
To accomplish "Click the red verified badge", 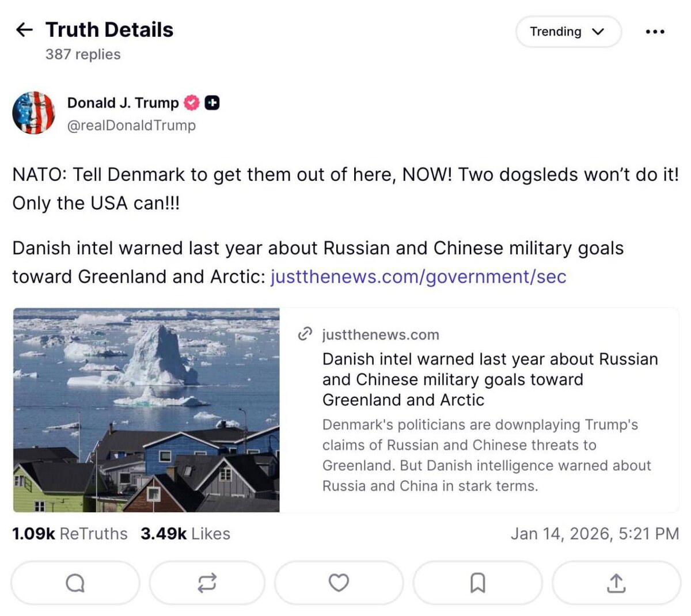I will 192,102.
